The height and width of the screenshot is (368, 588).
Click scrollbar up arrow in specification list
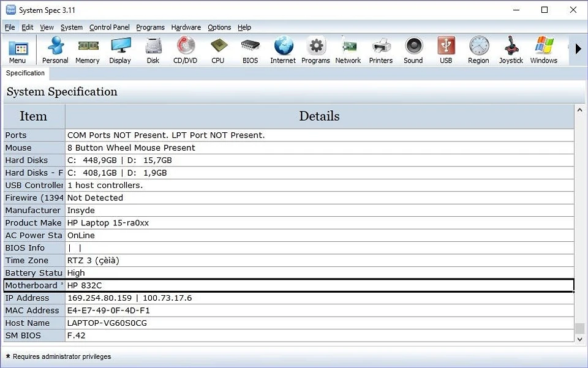click(579, 110)
